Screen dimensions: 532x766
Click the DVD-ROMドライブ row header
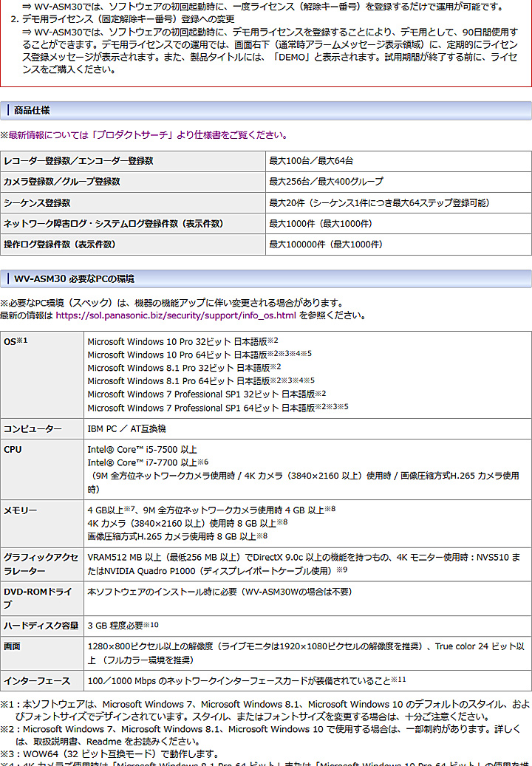pyautogui.click(x=42, y=598)
